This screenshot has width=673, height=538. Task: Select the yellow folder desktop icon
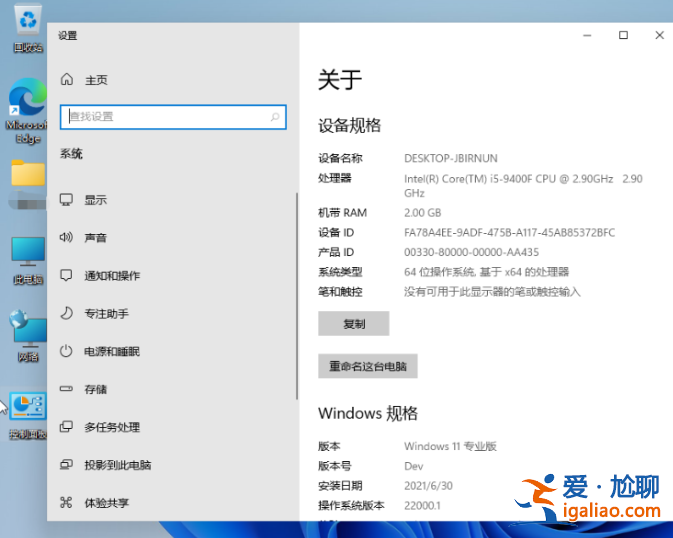28,173
